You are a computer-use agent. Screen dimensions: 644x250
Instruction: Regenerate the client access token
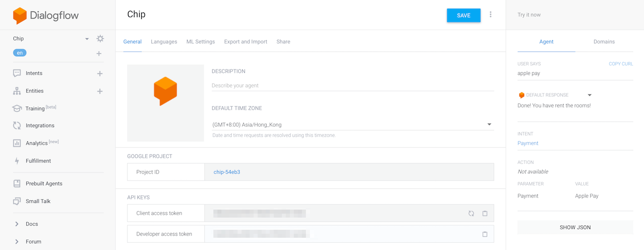[471, 214]
